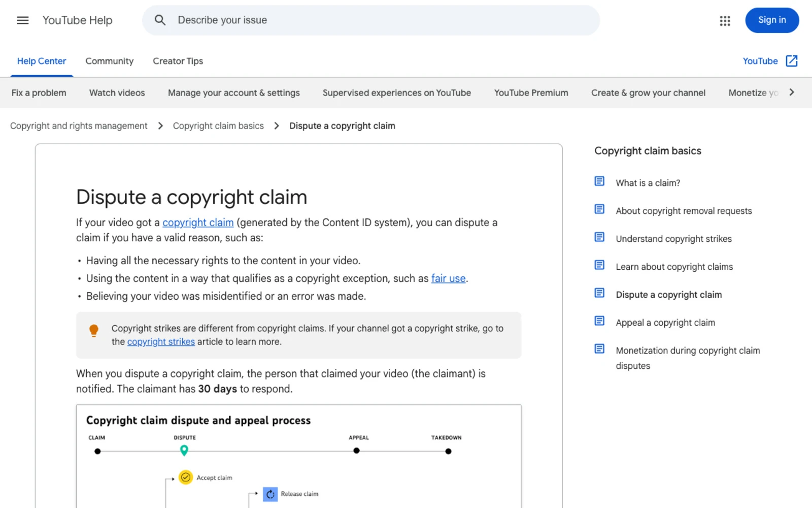
Task: Follow the fair use link
Action: click(449, 278)
